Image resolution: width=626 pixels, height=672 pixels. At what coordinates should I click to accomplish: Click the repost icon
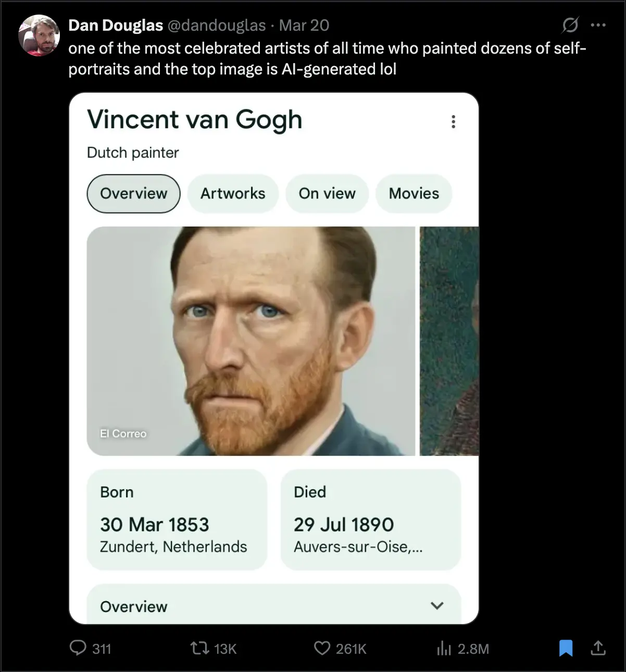click(x=198, y=648)
